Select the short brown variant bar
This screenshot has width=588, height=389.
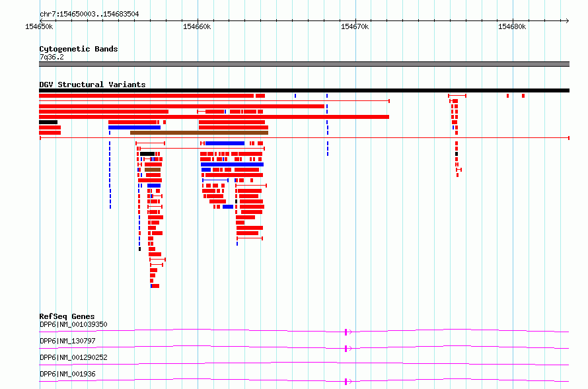153,170
